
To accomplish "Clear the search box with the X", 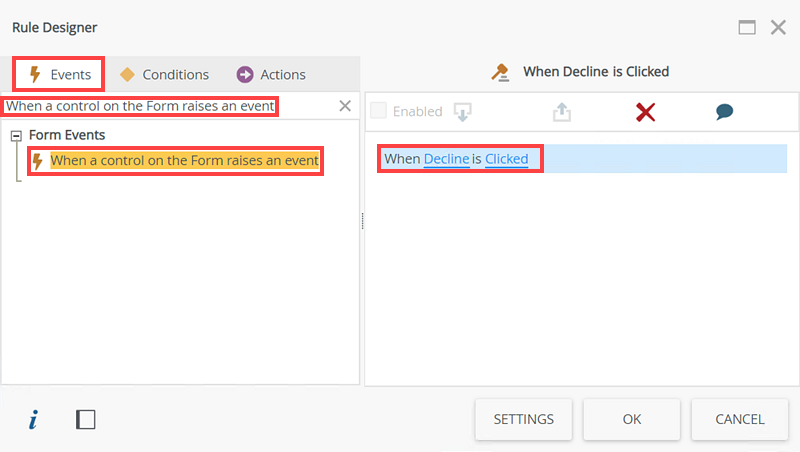I will tap(345, 106).
